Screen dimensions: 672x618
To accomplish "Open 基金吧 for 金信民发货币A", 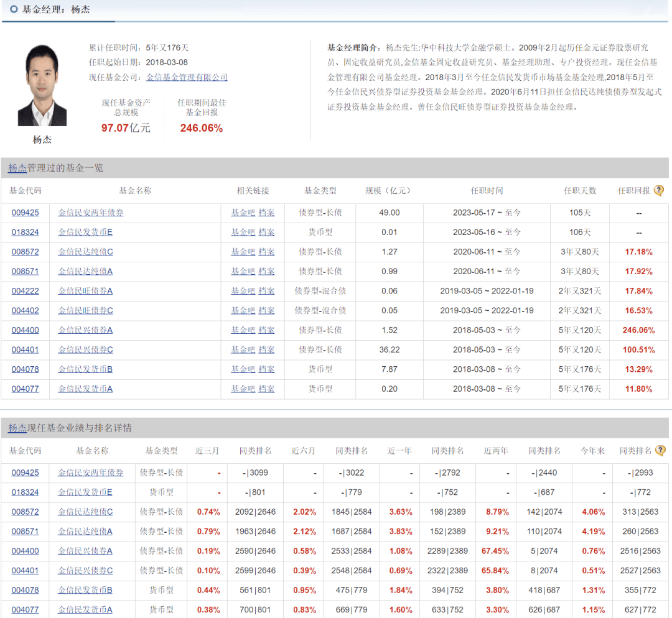I will 243,389.
